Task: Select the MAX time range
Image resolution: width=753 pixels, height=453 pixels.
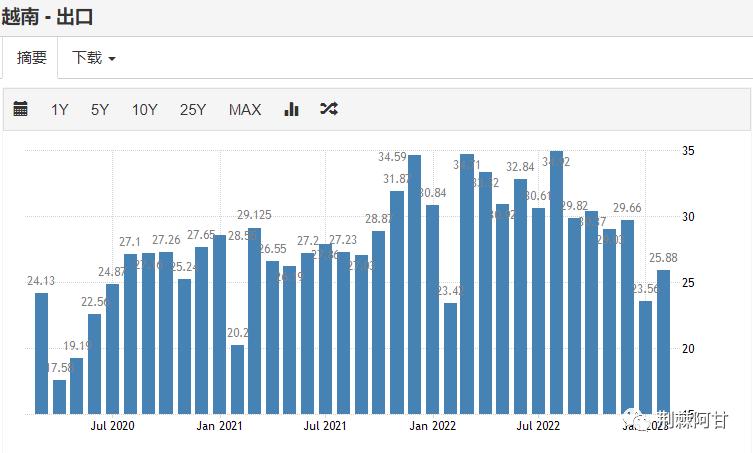Action: [245, 110]
